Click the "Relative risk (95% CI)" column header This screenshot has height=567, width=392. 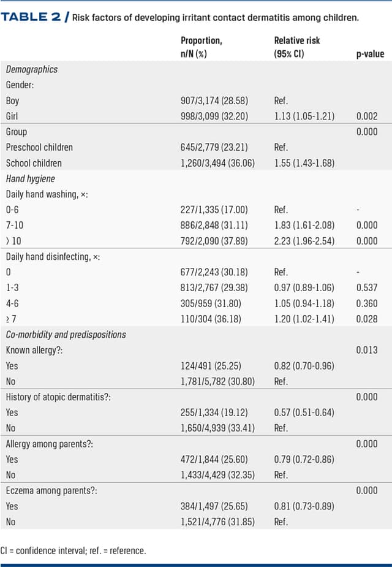(296, 47)
